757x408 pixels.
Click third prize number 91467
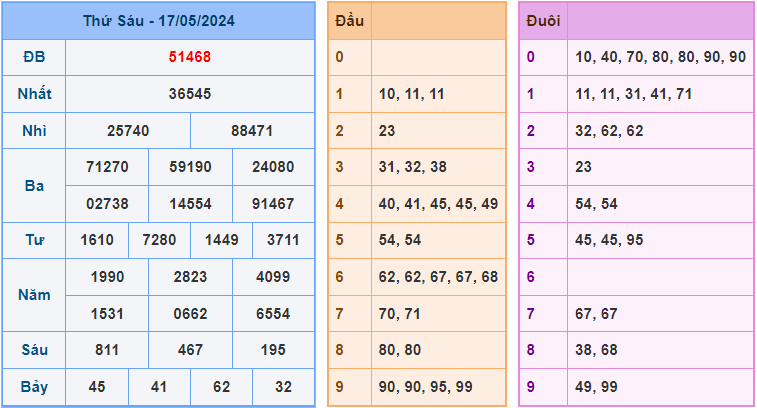click(273, 204)
